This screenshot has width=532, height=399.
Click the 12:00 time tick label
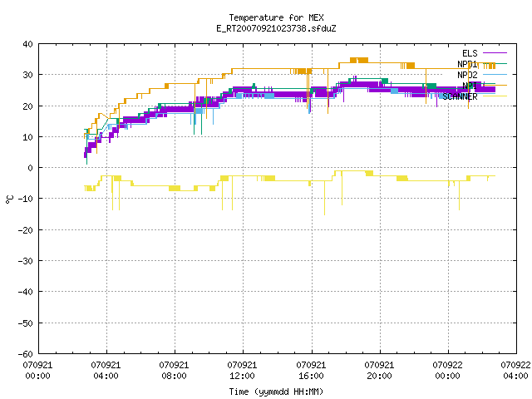(242, 371)
